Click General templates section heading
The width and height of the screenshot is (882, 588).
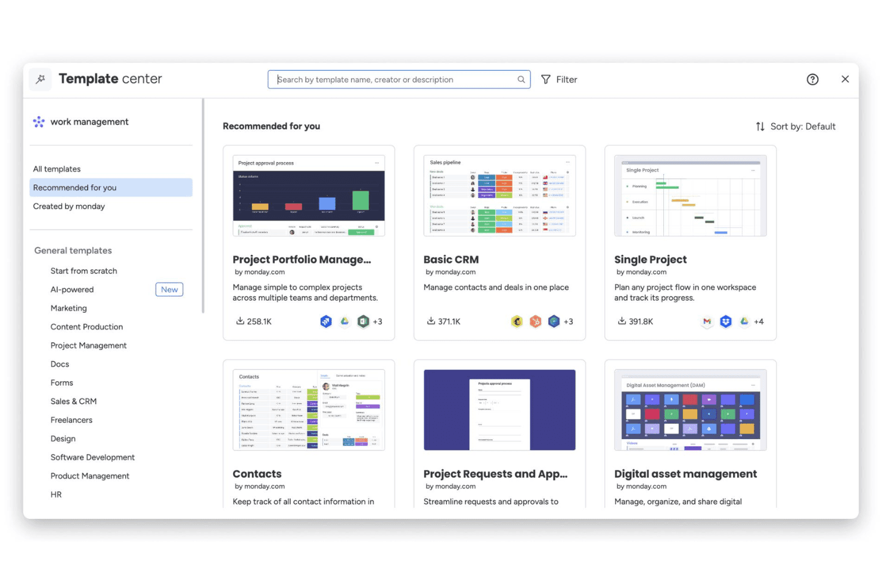pos(73,250)
